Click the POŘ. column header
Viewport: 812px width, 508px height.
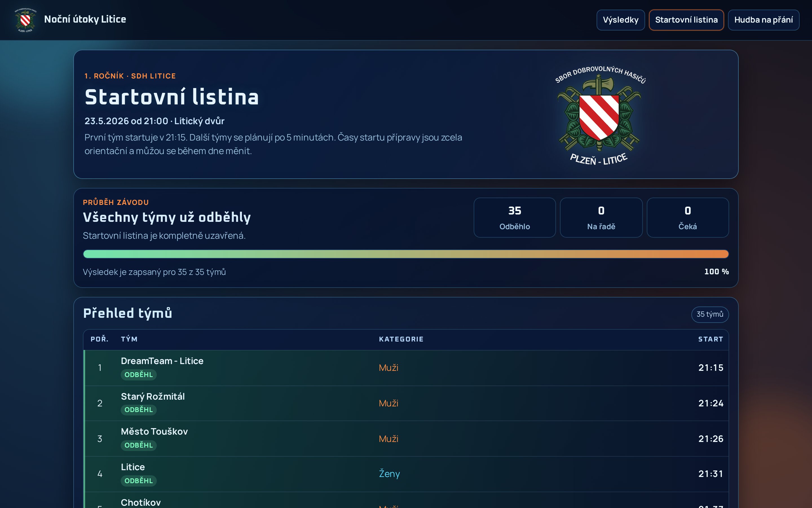click(100, 339)
